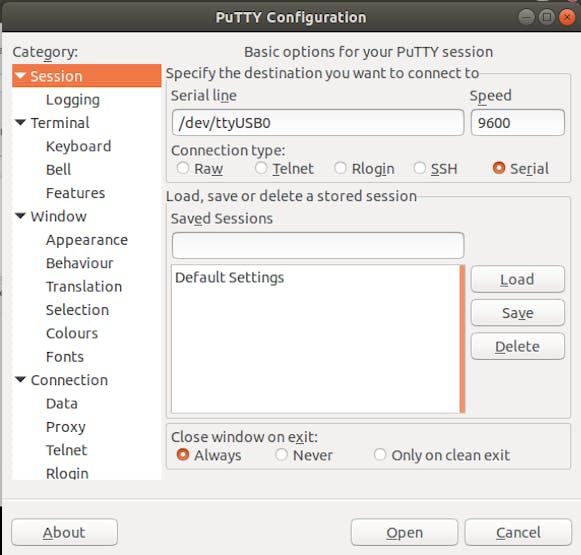
Task: Select the Raw connection type
Action: pyautogui.click(x=182, y=168)
